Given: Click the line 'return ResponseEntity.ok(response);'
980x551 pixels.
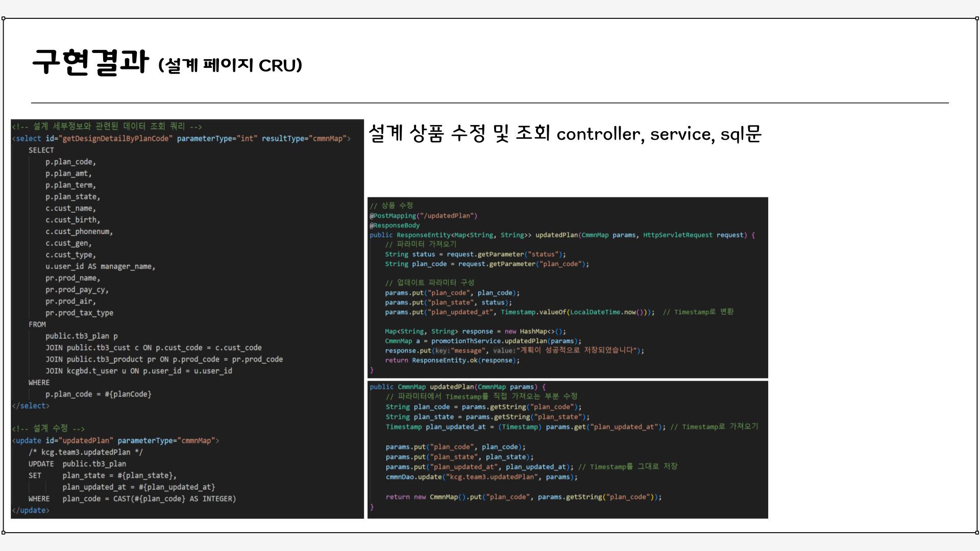Looking at the screenshot, I should 452,360.
